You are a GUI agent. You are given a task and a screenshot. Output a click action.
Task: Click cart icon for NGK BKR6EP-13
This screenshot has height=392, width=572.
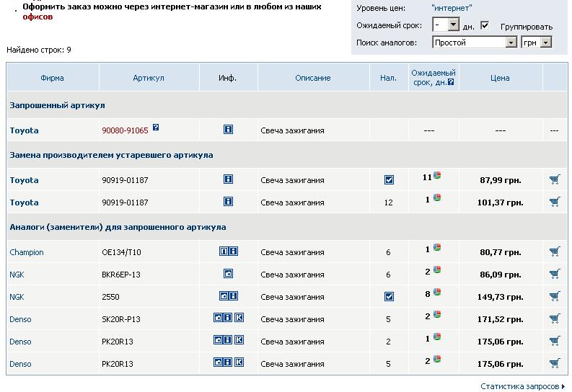(x=554, y=274)
